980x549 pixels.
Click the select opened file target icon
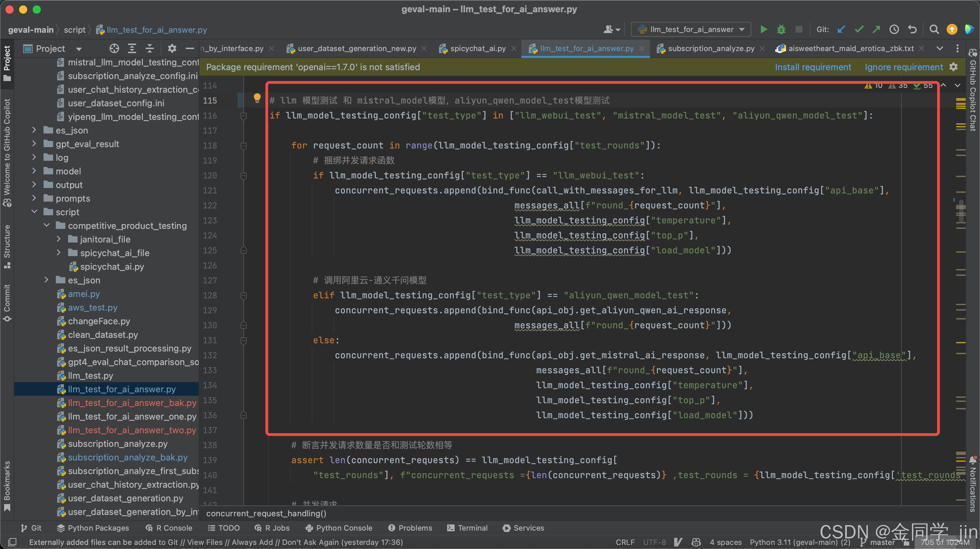pyautogui.click(x=114, y=48)
